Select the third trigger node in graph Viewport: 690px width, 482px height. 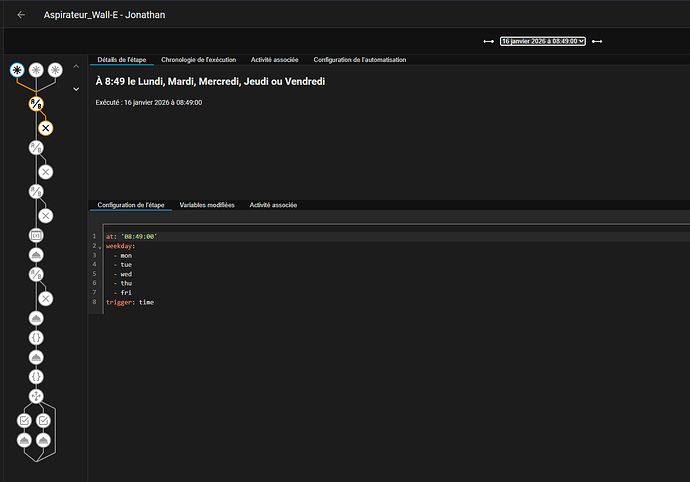tap(55, 69)
